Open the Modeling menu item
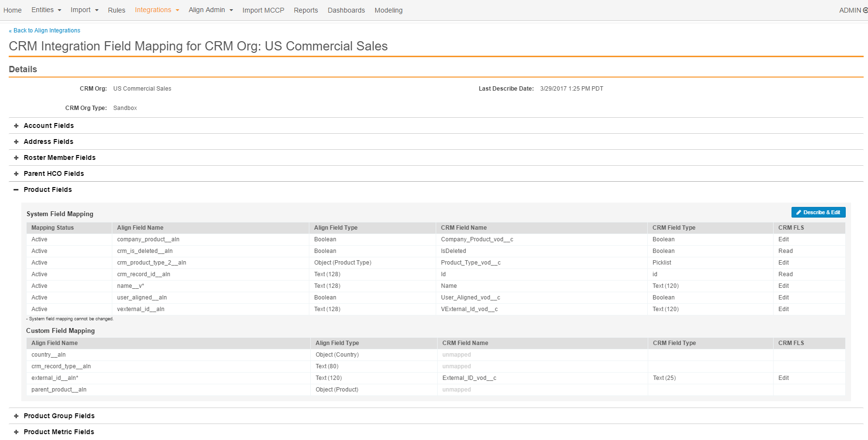Image resolution: width=868 pixels, height=440 pixels. (388, 10)
